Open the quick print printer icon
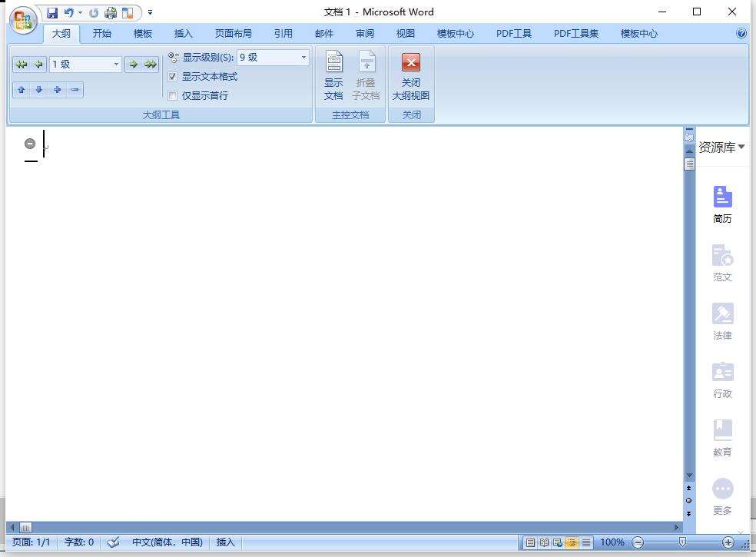756x557 pixels. [111, 13]
